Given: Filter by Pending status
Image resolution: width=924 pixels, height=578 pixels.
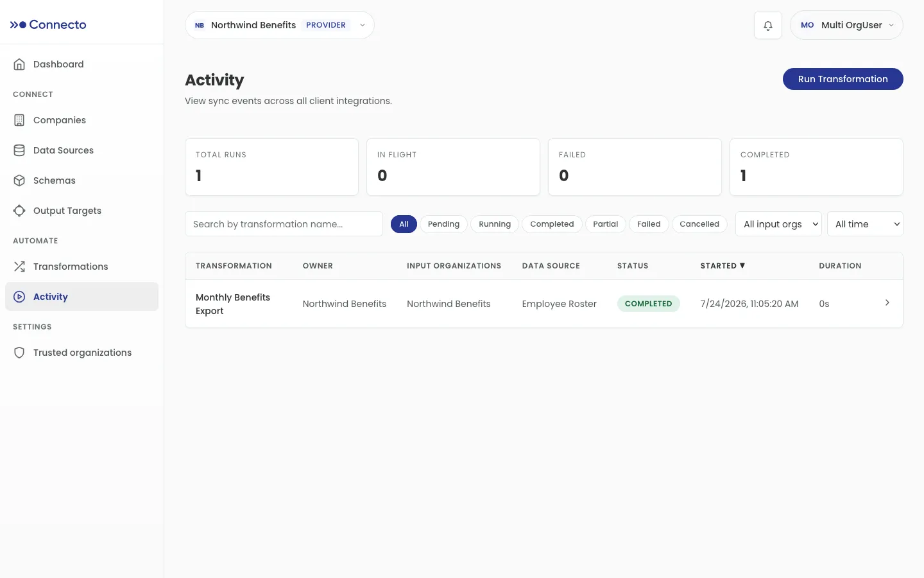Looking at the screenshot, I should (x=443, y=224).
